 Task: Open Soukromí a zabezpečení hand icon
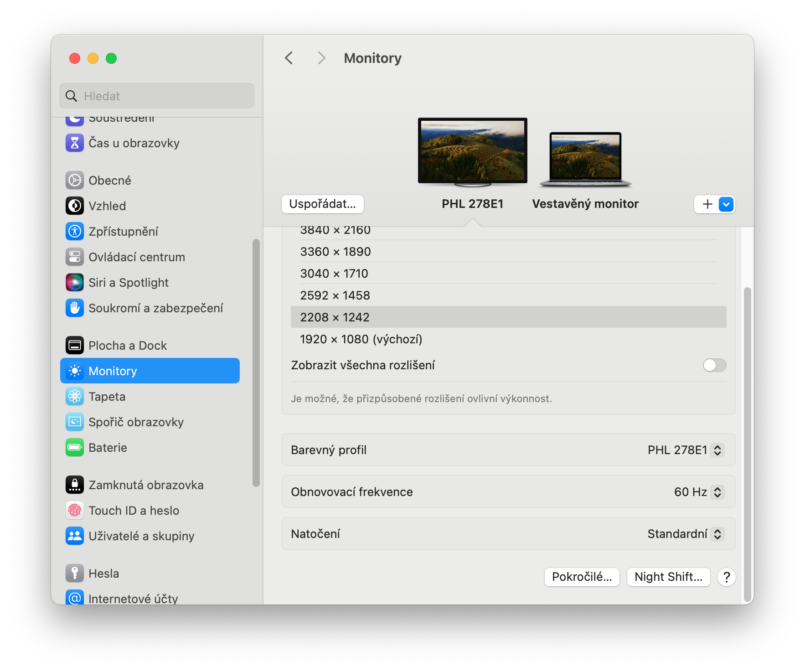coord(75,308)
